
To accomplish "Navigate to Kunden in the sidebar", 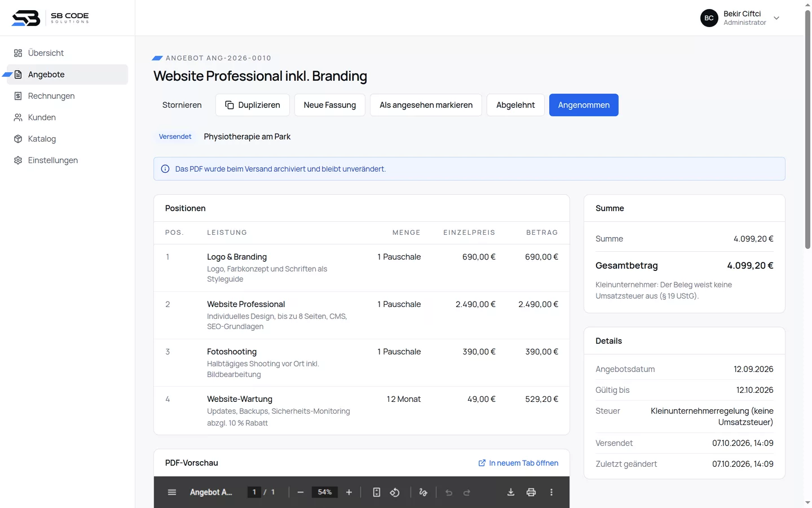I will point(68,117).
